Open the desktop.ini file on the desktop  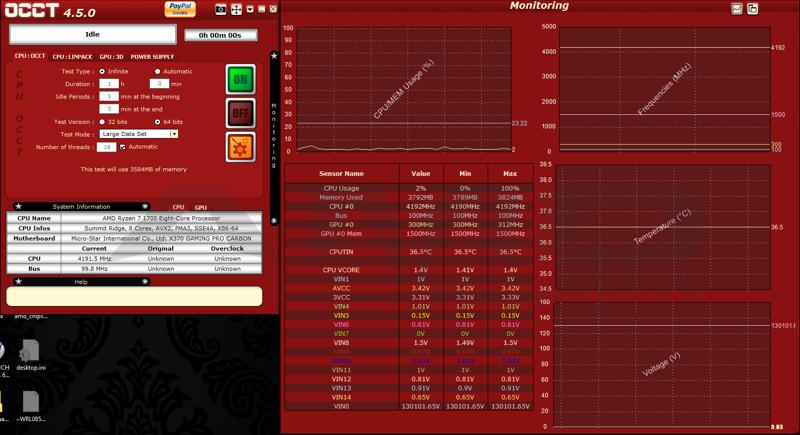click(31, 354)
